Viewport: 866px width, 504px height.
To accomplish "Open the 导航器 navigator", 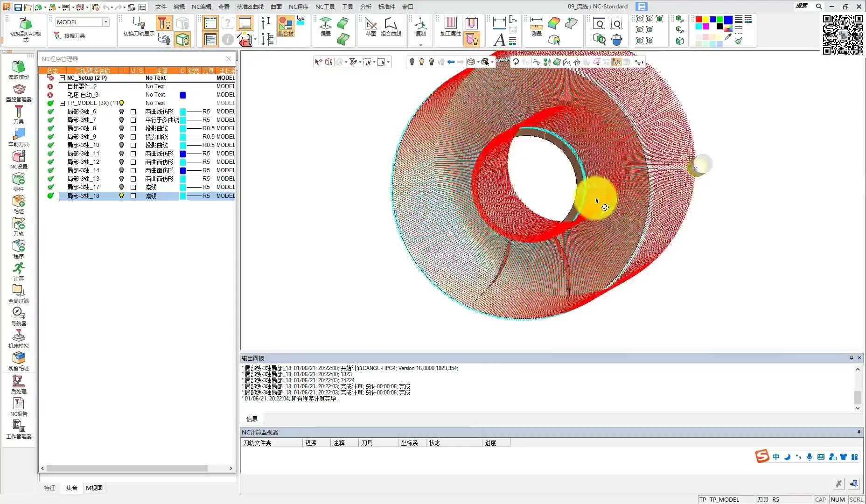I will point(19,316).
